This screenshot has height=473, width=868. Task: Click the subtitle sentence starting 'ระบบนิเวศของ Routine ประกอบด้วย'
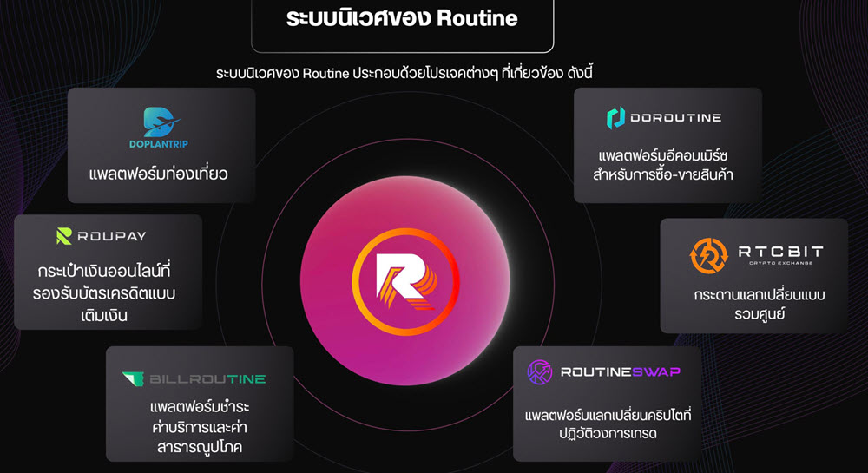[x=404, y=73]
